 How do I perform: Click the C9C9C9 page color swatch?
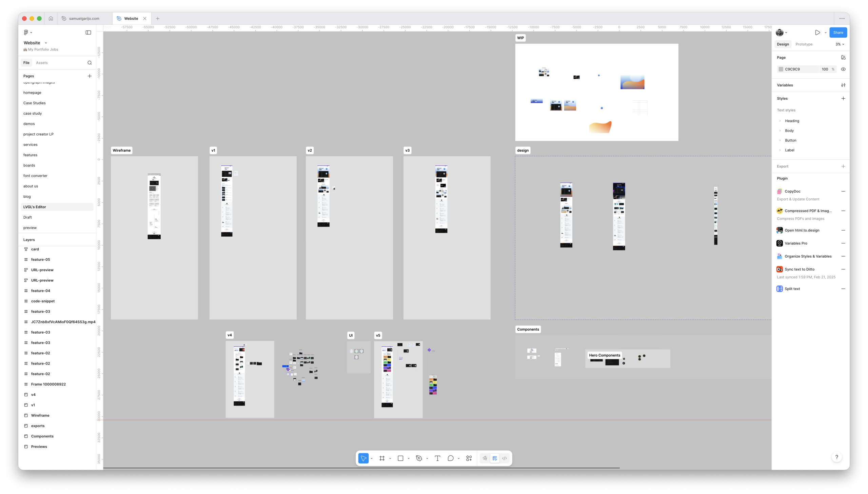coord(781,69)
